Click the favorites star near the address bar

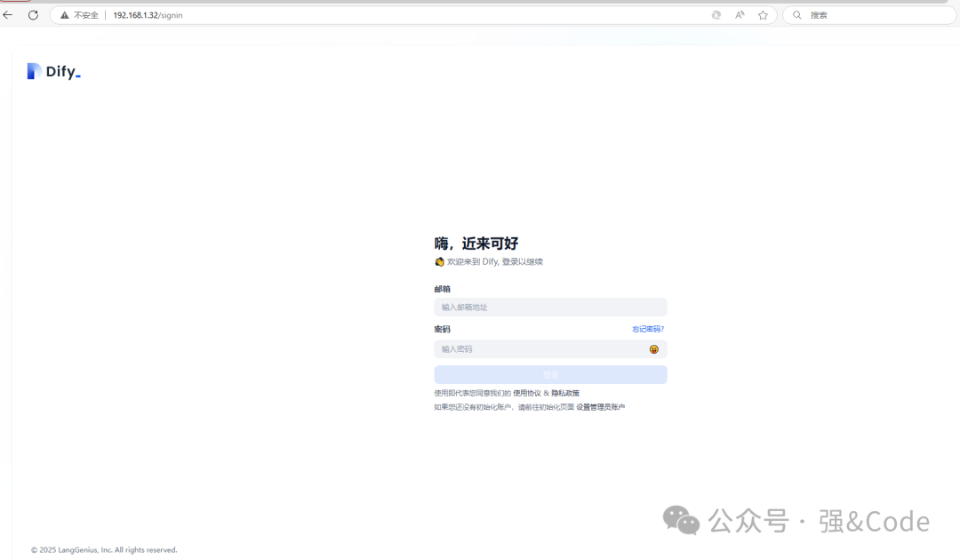763,15
